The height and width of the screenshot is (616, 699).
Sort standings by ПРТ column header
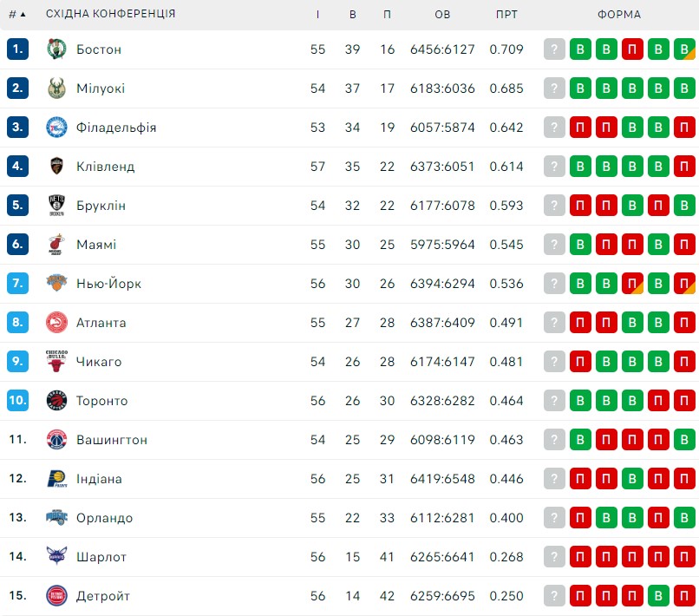point(506,14)
